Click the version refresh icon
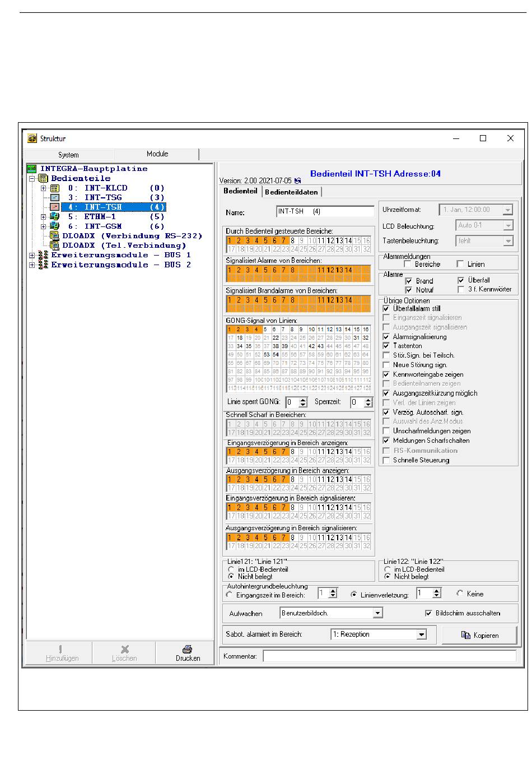This screenshot has height=783, width=532. [297, 181]
